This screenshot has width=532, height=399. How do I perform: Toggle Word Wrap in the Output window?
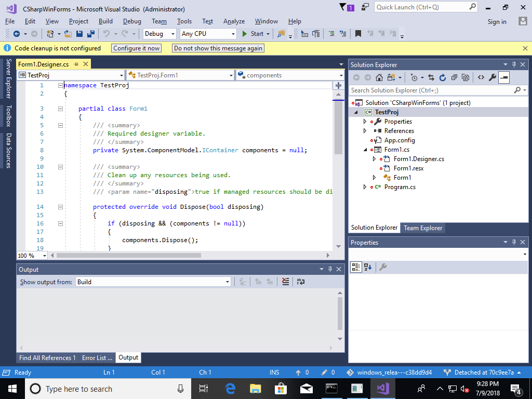pos(300,281)
